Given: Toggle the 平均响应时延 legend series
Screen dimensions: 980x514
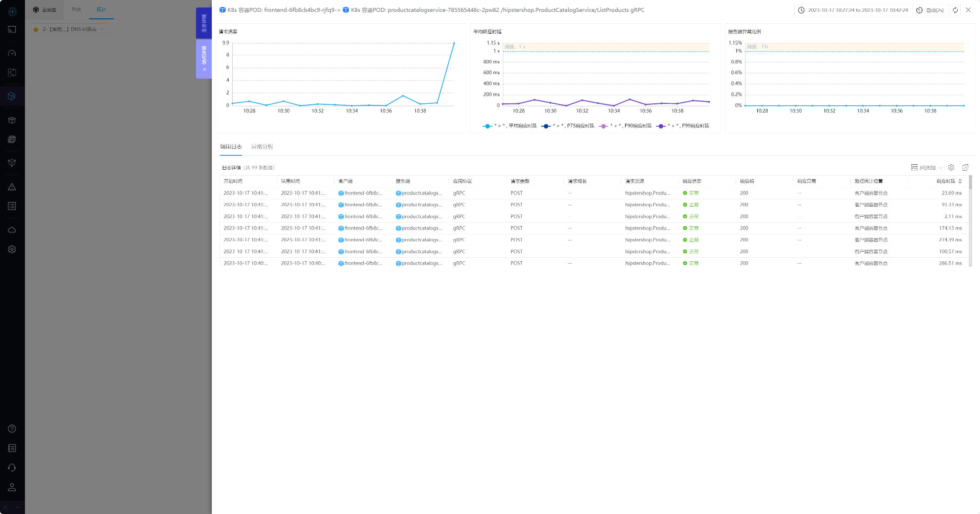Looking at the screenshot, I should [x=510, y=126].
